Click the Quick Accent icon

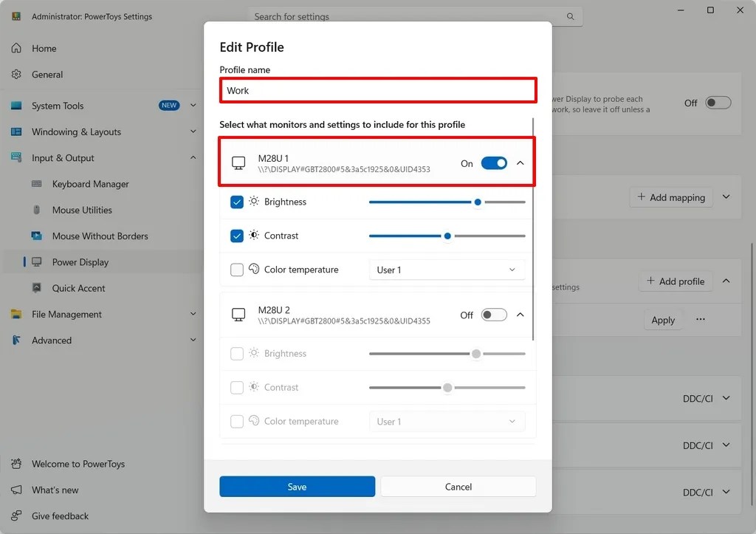(37, 288)
